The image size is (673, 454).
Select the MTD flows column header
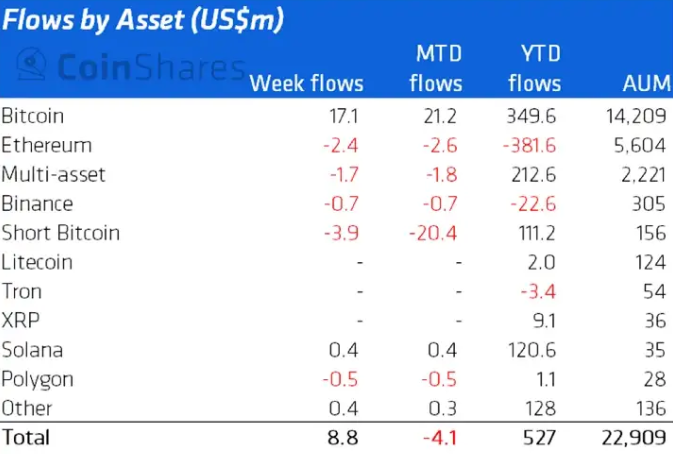[436, 68]
